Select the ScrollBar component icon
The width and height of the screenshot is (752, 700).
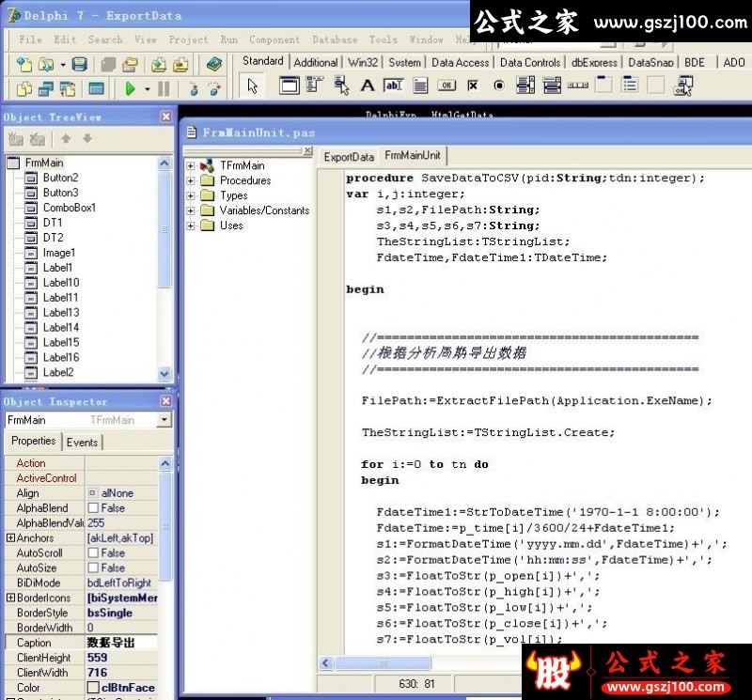pyautogui.click(x=577, y=86)
